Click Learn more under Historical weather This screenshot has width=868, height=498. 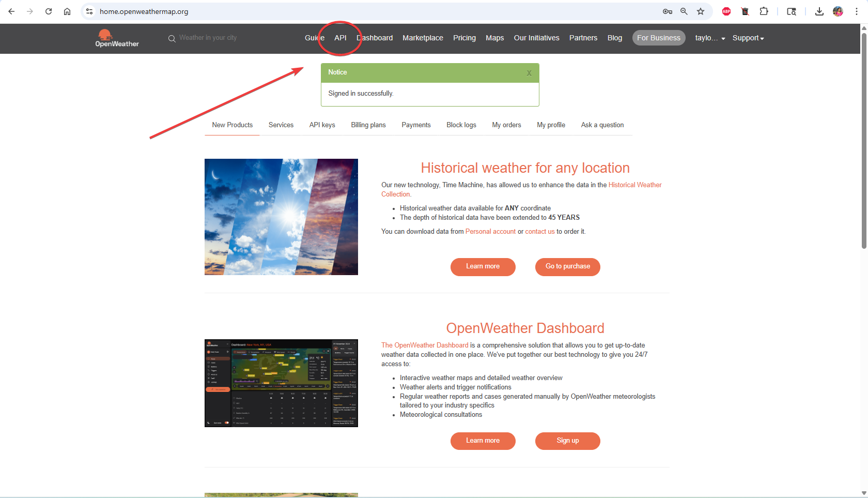[483, 267]
